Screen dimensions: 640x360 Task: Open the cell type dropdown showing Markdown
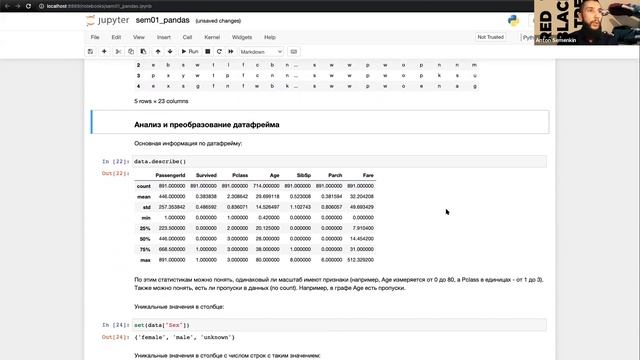coord(261,52)
